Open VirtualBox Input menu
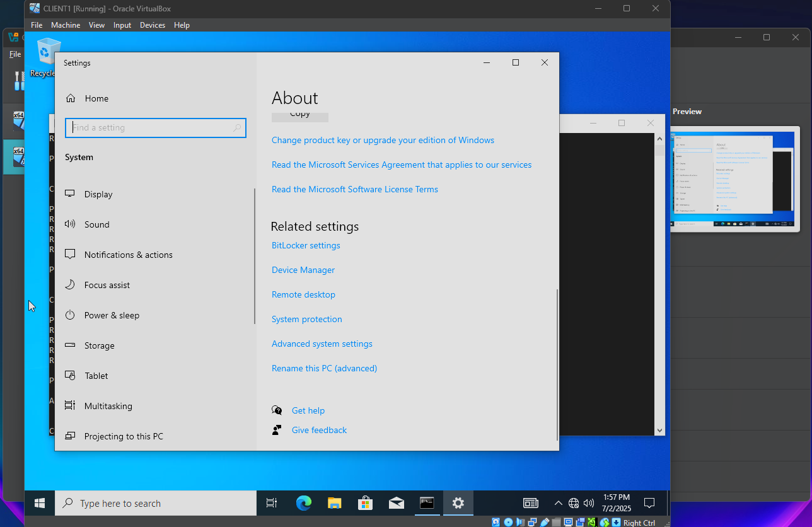 (122, 25)
